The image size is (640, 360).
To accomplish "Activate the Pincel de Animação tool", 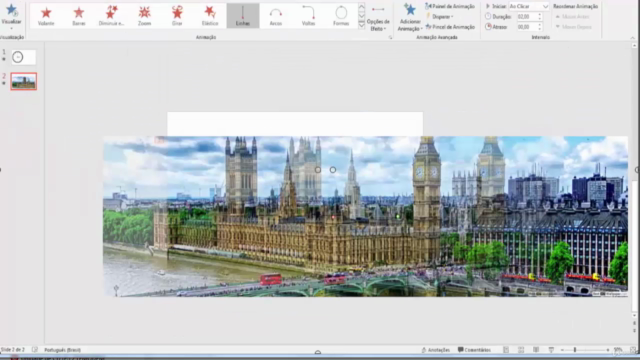I will [x=450, y=27].
